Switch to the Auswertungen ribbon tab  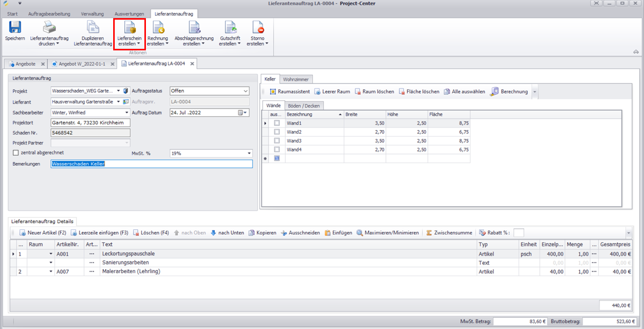[x=129, y=14]
